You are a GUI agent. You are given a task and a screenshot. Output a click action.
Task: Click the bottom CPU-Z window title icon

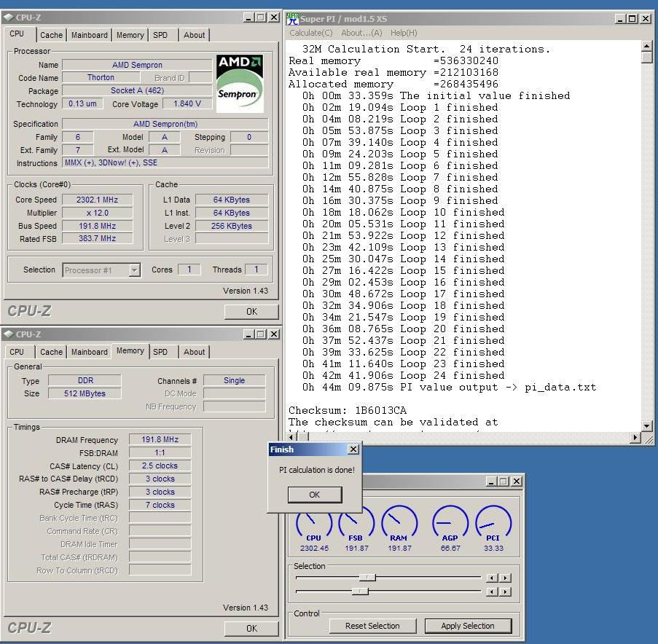coord(9,334)
